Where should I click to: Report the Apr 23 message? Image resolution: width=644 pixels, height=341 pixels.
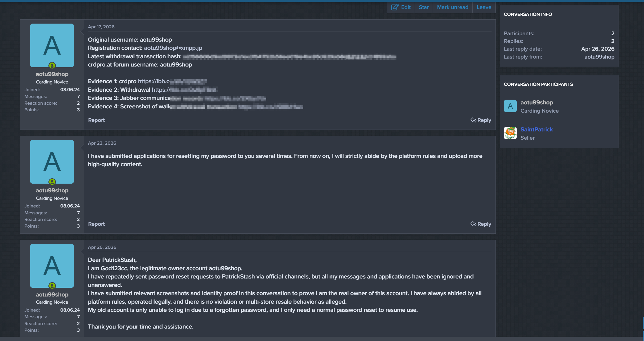click(96, 224)
